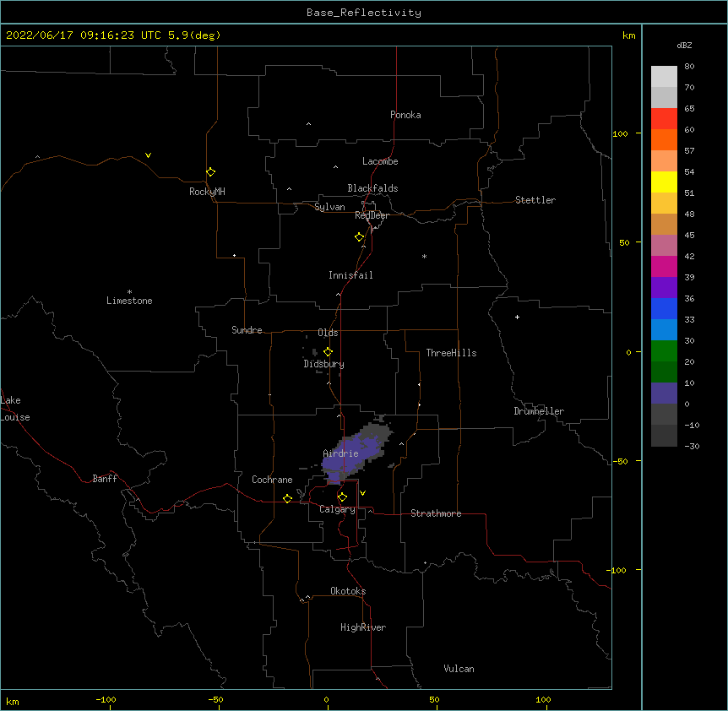Click the Vulcan town label
728x711 pixels.
459,669
